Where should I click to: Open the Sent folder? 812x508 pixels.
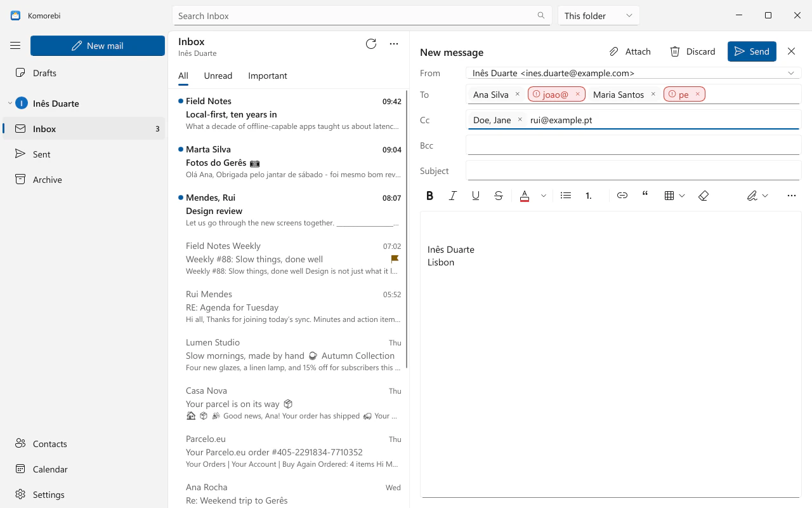[84, 154]
